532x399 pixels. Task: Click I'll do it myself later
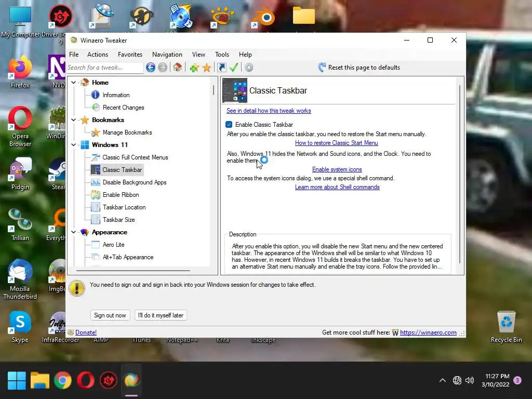(x=161, y=315)
